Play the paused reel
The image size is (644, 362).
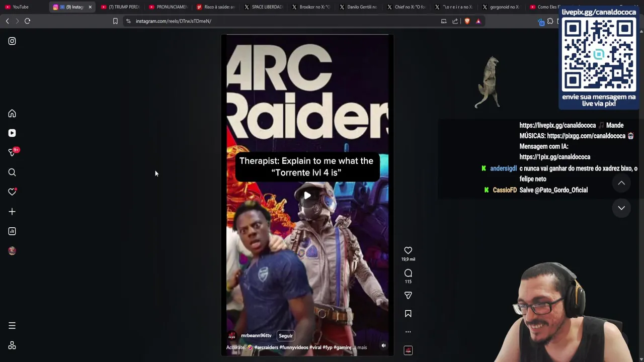coord(307,196)
